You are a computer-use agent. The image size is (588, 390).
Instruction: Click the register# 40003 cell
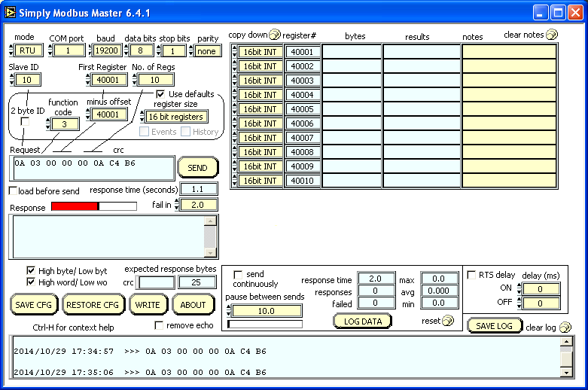coord(302,81)
